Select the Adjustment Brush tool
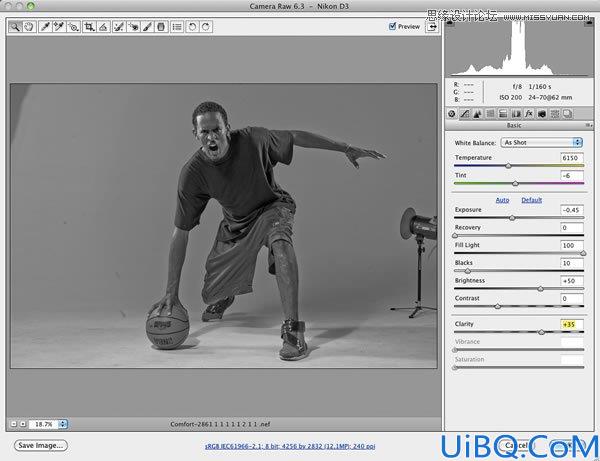The image size is (600, 461). tap(147, 27)
